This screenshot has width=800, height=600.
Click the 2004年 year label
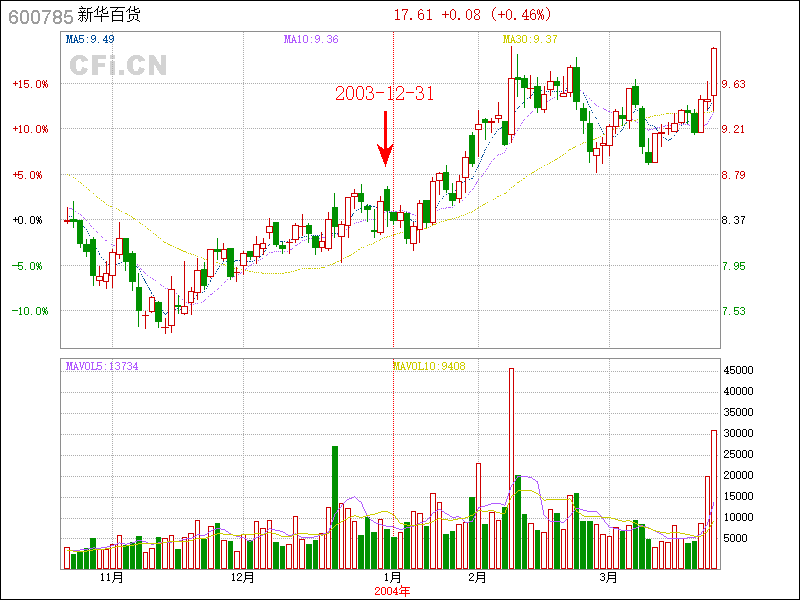pos(392,592)
